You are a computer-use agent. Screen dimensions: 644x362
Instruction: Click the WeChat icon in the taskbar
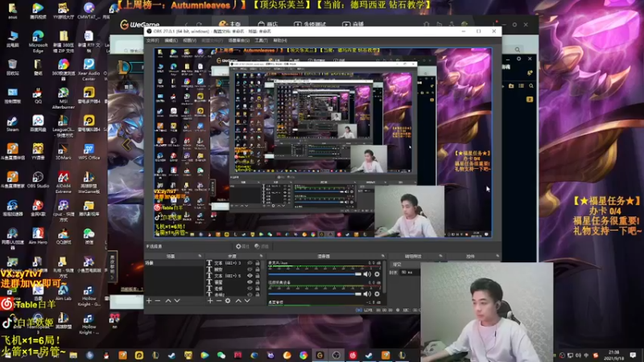[221, 356]
